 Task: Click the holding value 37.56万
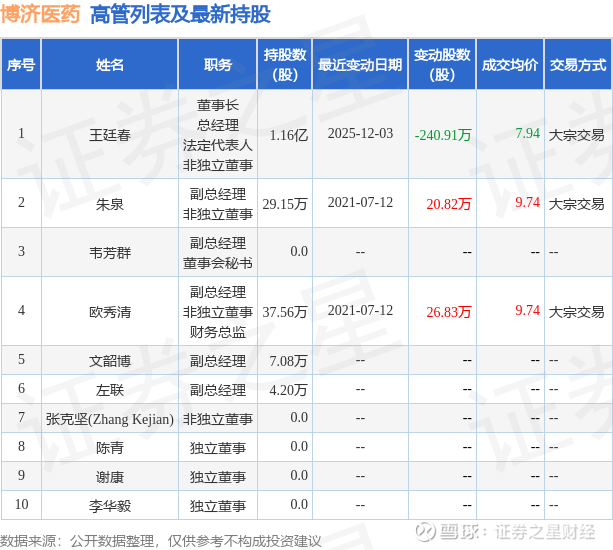click(x=285, y=312)
